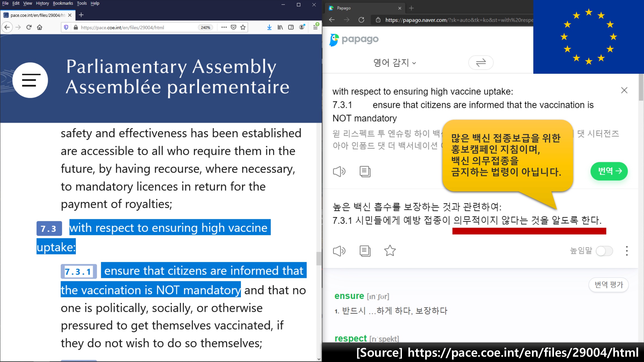The image size is (644, 362).
Task: Refresh the Papago browser page
Action: pyautogui.click(x=361, y=20)
